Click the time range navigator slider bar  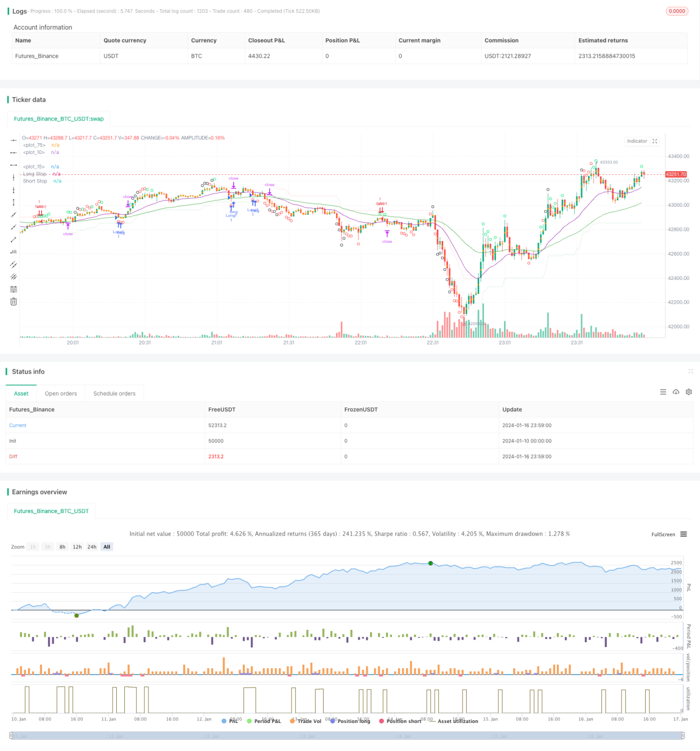[347, 736]
